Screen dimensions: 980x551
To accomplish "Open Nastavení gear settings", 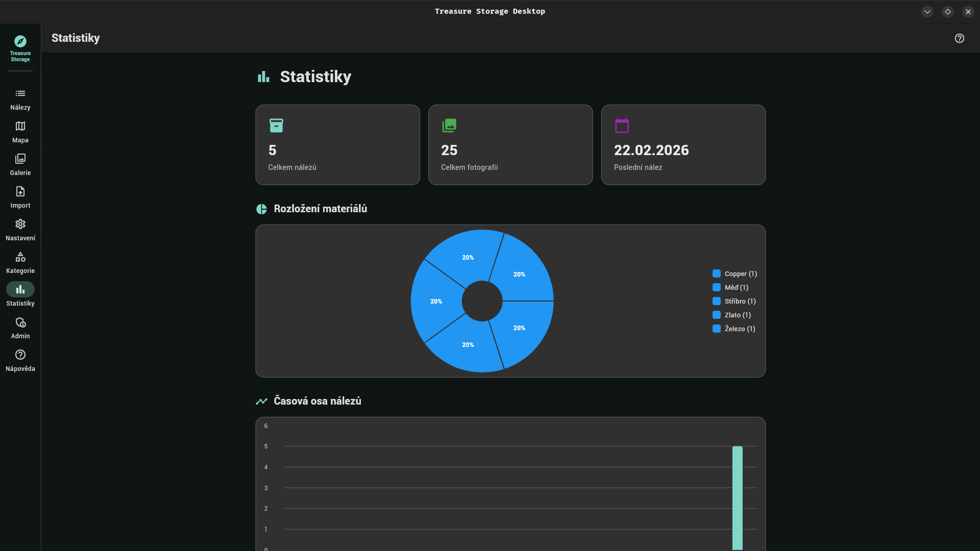I will (20, 224).
